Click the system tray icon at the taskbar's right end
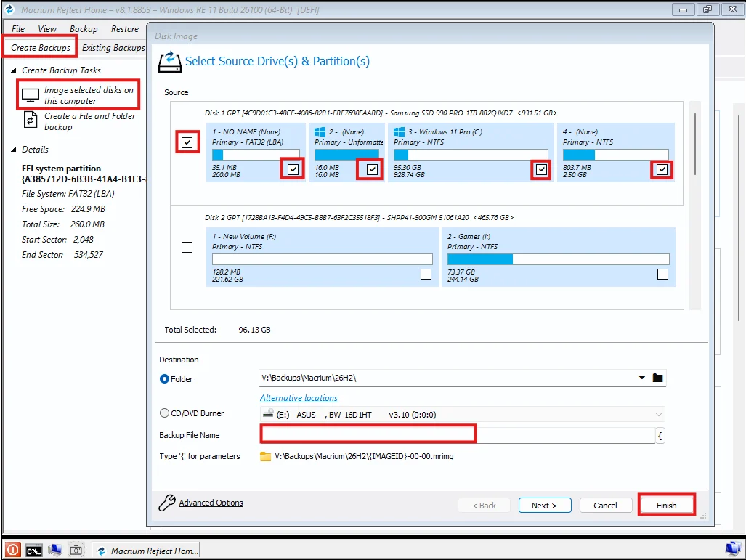The width and height of the screenshot is (746, 560). point(733,548)
